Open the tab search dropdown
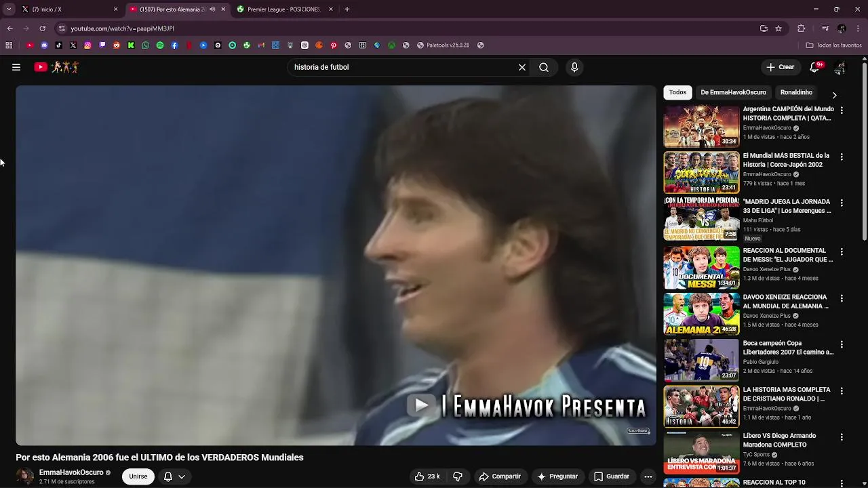Viewport: 868px width, 488px height. (9, 9)
